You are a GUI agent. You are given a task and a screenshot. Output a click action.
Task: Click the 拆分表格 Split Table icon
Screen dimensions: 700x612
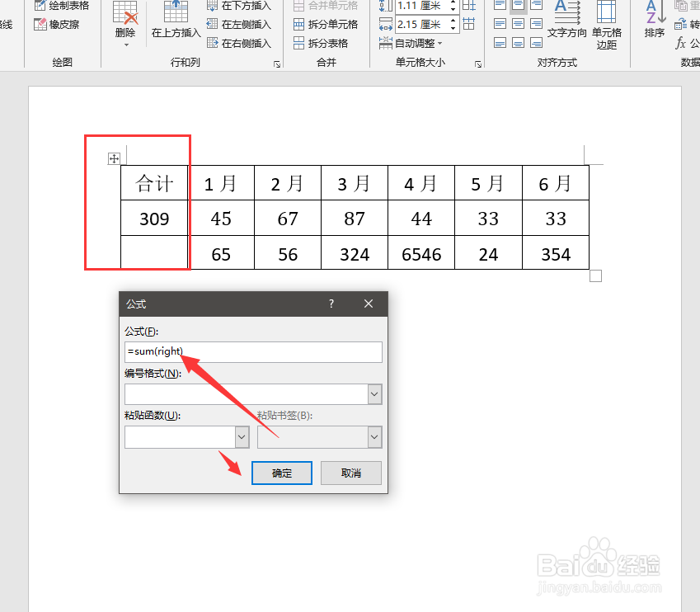[327, 42]
